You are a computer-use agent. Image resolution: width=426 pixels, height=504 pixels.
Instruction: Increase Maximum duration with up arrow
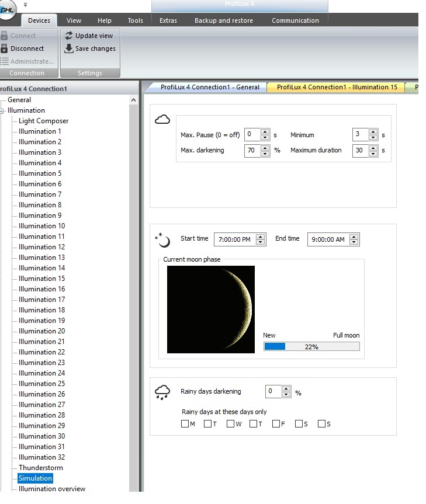373,148
